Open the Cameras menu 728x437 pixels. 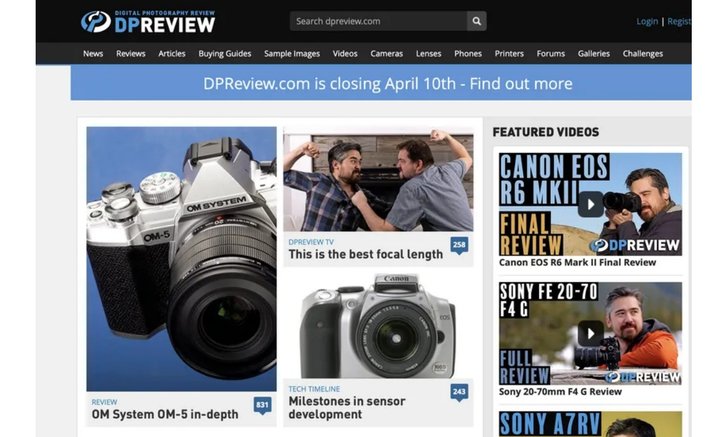click(387, 53)
